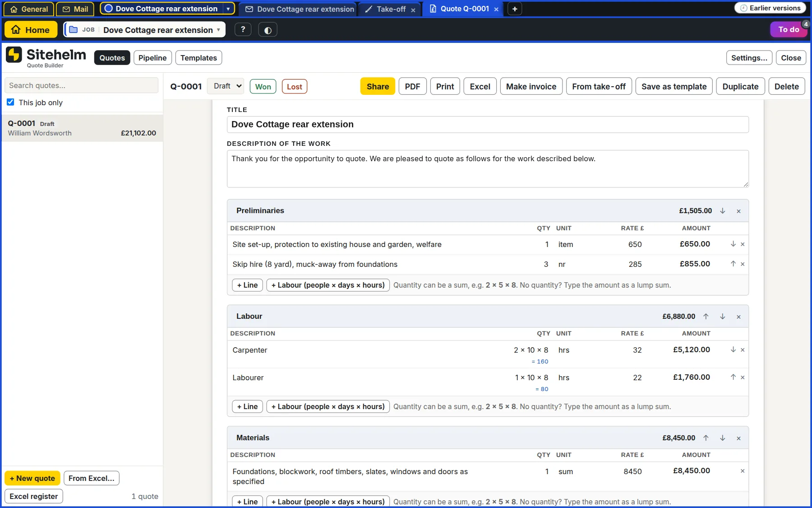Close the Quote Q-0001 tab
This screenshot has width=812, height=508.
496,9
